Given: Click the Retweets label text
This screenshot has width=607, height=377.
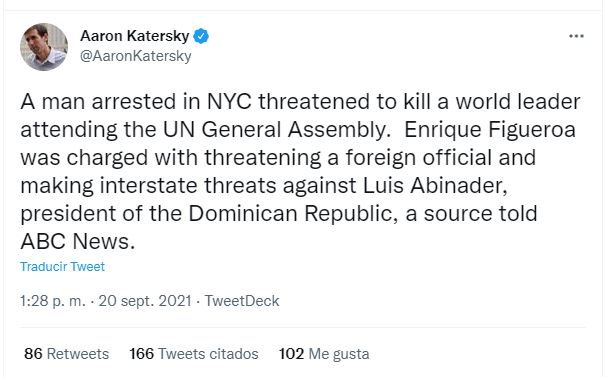Looking at the screenshot, I should 78,354.
